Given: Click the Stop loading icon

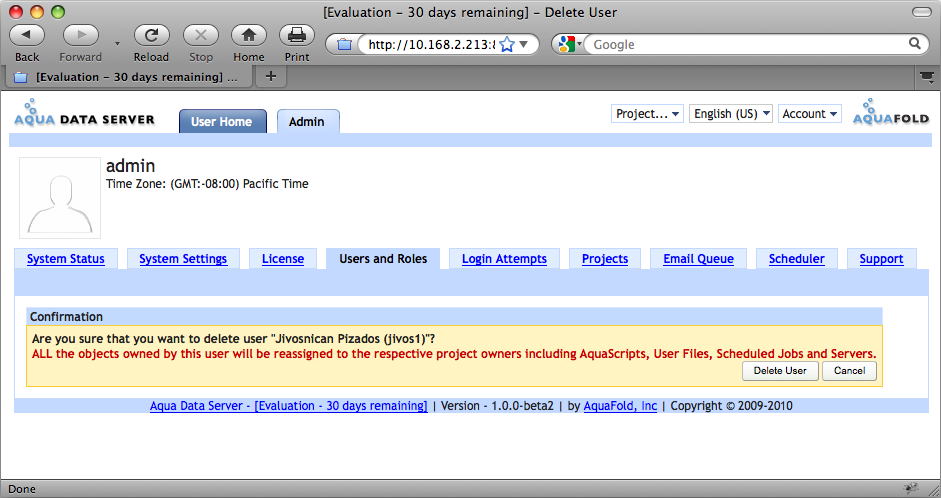Looking at the screenshot, I should click(x=200, y=35).
